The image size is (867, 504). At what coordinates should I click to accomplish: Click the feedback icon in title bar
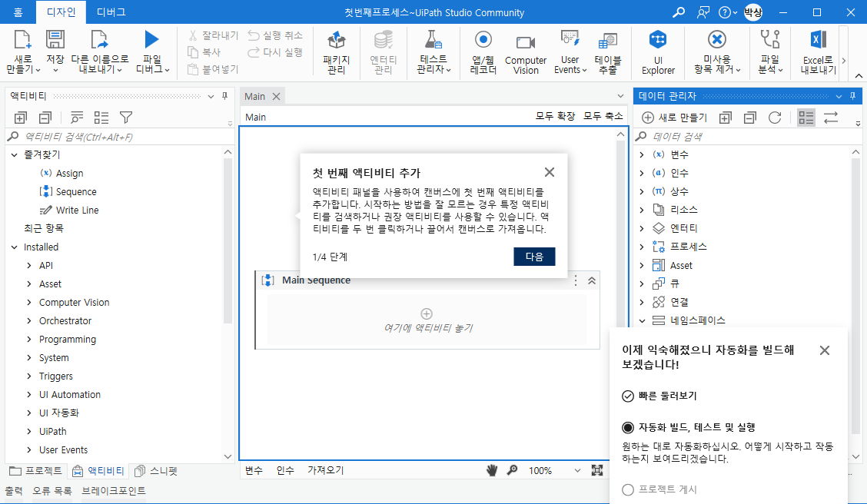tap(703, 12)
